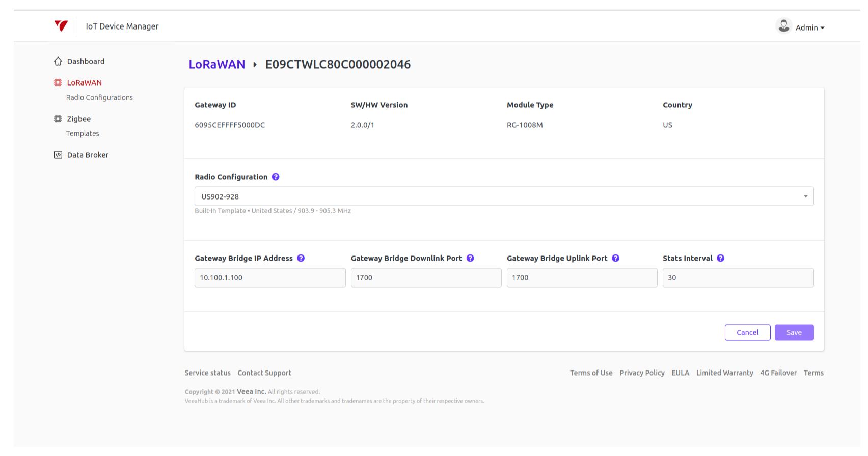Select LoRaWAN in sidebar menu
Image resolution: width=868 pixels, height=456 pixels.
pos(85,82)
